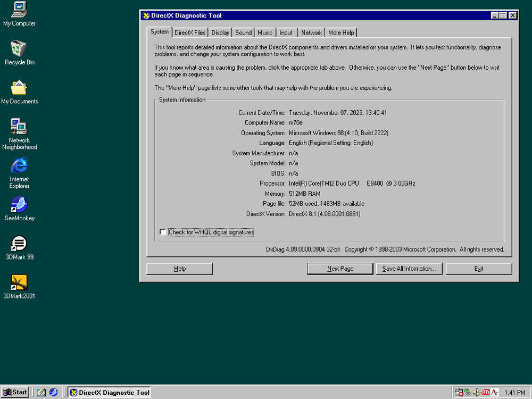Click the DirectX Version value text
Viewport: 532px width, 399px height.
click(x=325, y=214)
